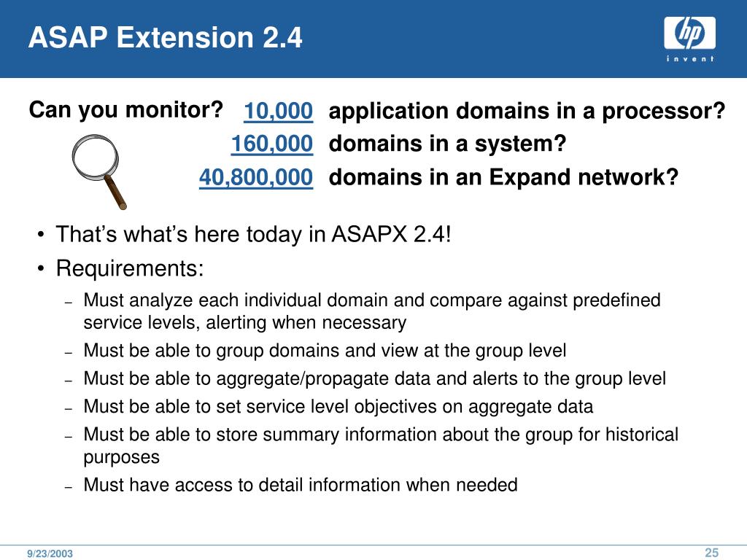Click 'store summary information about the group' line

tap(381, 446)
